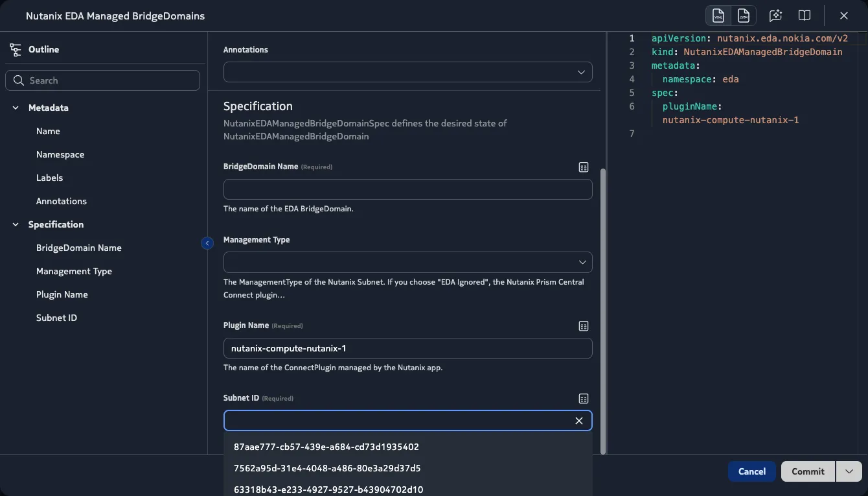
Task: Collapse the Metadata outline section
Action: pyautogui.click(x=16, y=108)
